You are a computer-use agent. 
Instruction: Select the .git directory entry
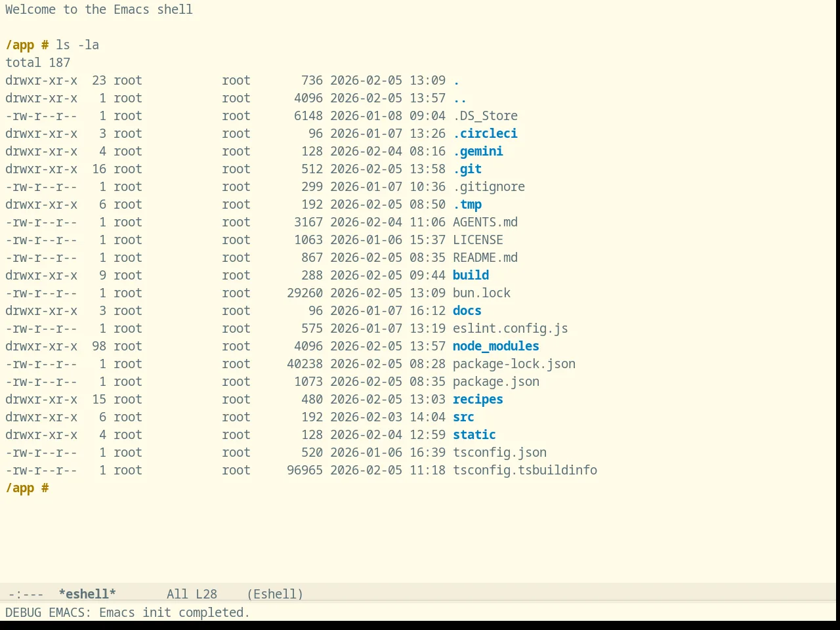tap(467, 169)
